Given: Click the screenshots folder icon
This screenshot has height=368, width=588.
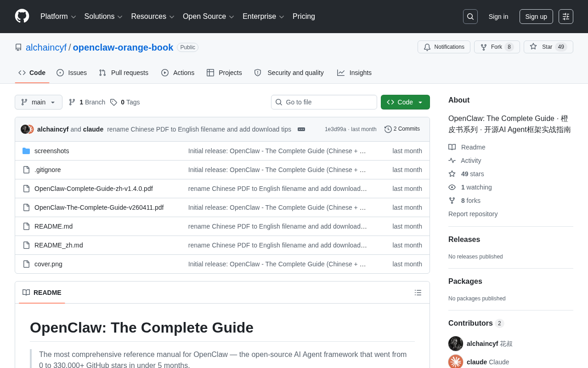Looking at the screenshot, I should [26, 151].
